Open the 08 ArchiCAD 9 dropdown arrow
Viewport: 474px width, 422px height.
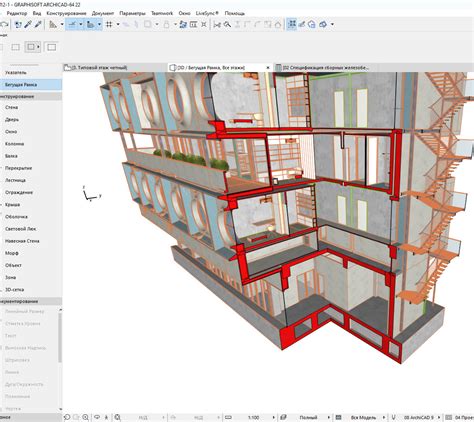pos(439,417)
